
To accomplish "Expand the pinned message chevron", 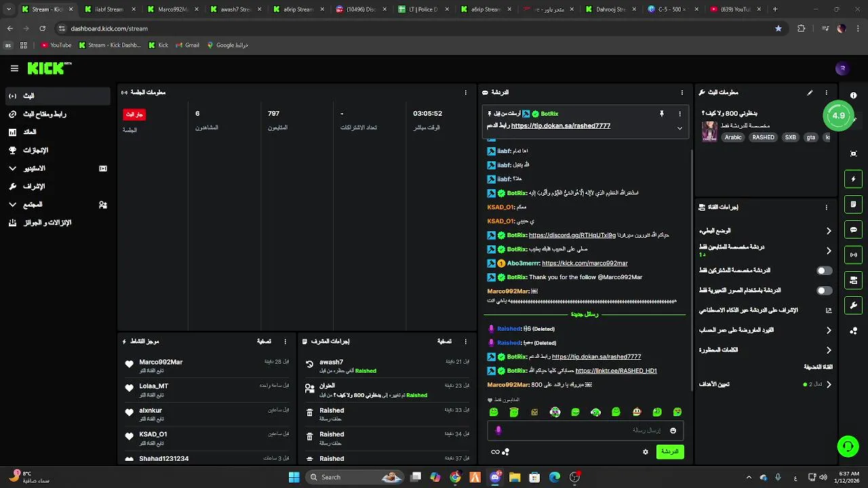I will point(679,128).
